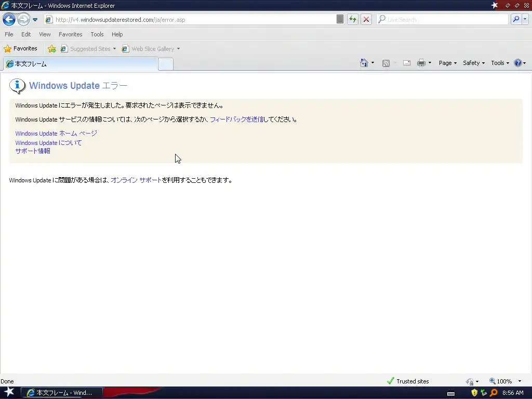Image resolution: width=532 pixels, height=399 pixels.
Task: Click the info speech bubble icon
Action: [17, 86]
